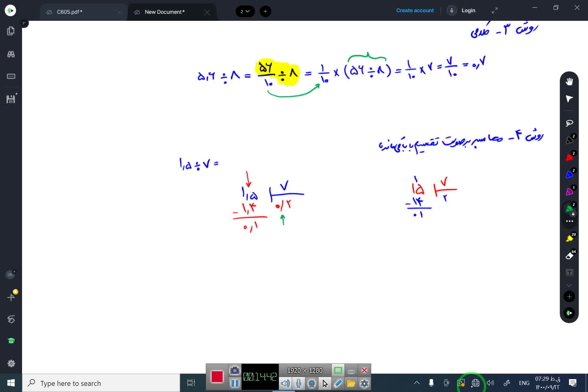Open the taskbar clock and calendar
The width and height of the screenshot is (588, 392).
(548, 383)
